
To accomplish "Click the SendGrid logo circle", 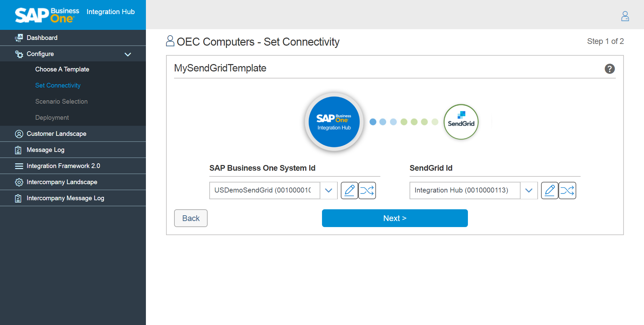I will point(461,122).
